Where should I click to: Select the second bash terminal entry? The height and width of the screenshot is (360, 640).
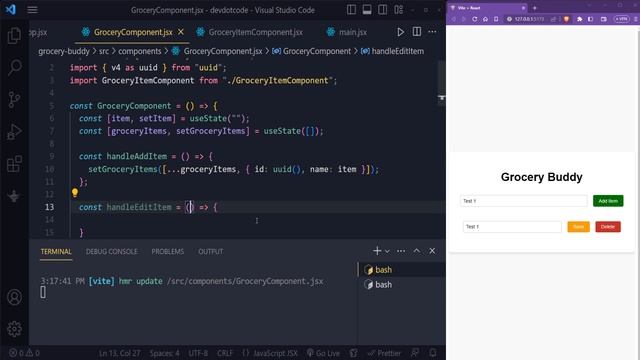point(402,284)
